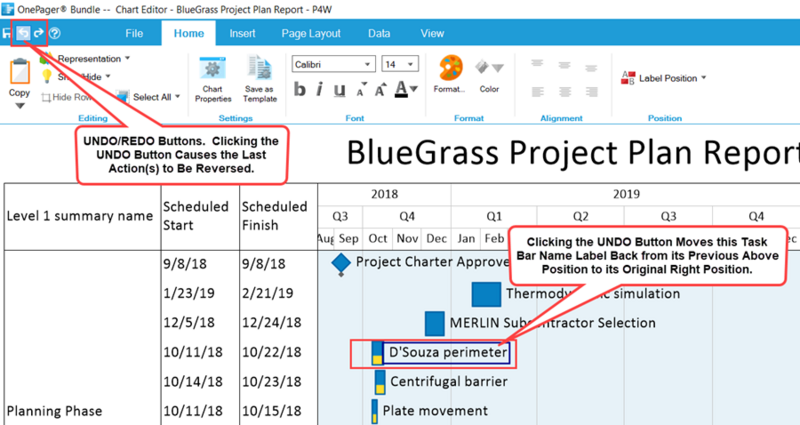Select the Centrifugal barrier task bar
This screenshot has height=425, width=800.
click(x=380, y=382)
